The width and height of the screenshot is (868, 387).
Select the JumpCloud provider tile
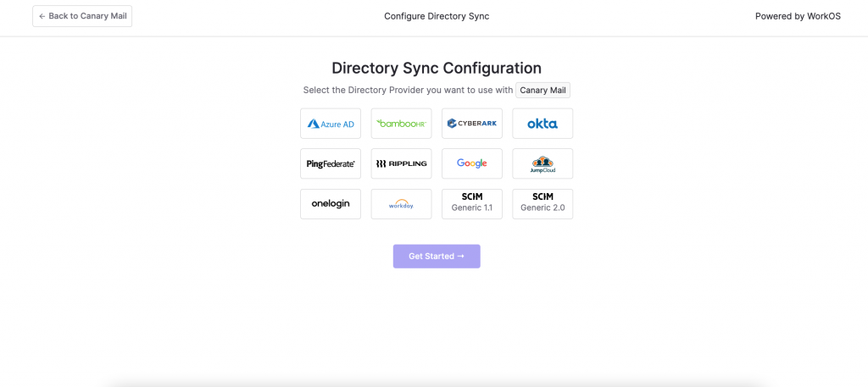(542, 163)
